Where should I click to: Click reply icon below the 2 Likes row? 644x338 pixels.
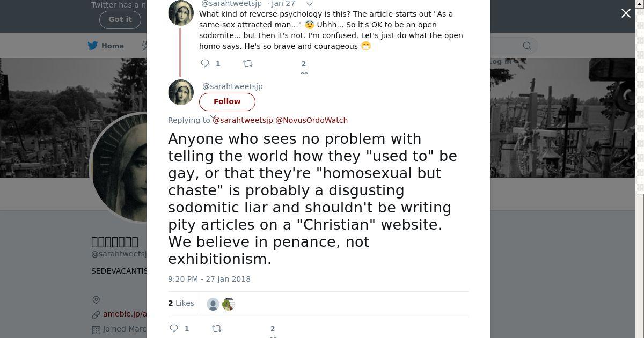click(174, 328)
